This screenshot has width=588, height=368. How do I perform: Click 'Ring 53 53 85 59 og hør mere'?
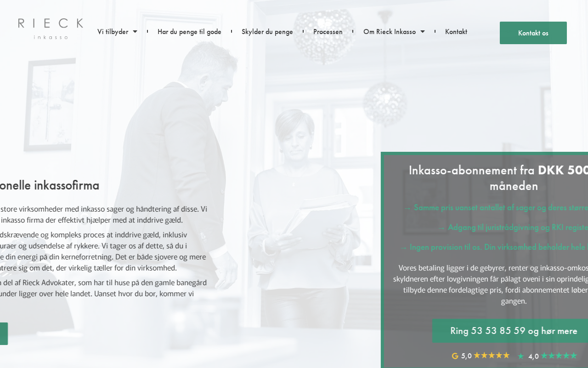(514, 331)
